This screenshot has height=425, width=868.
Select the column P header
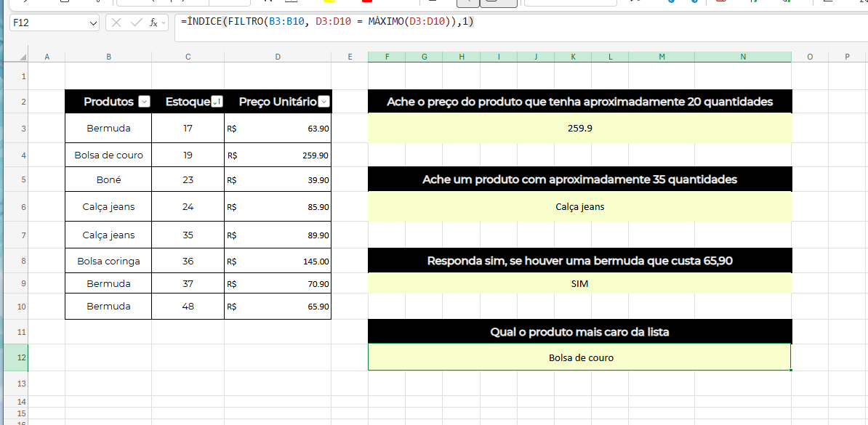[x=848, y=57]
